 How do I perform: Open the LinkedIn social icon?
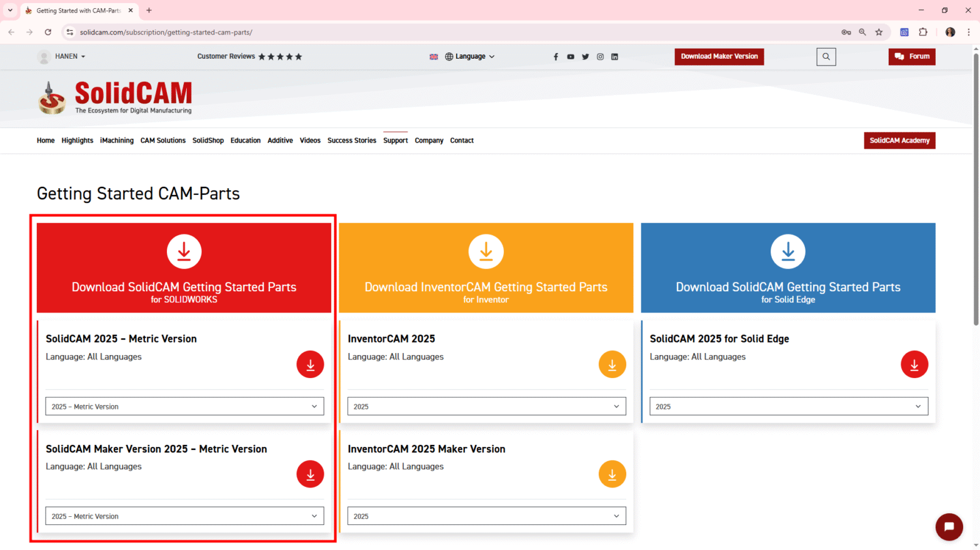[614, 57]
